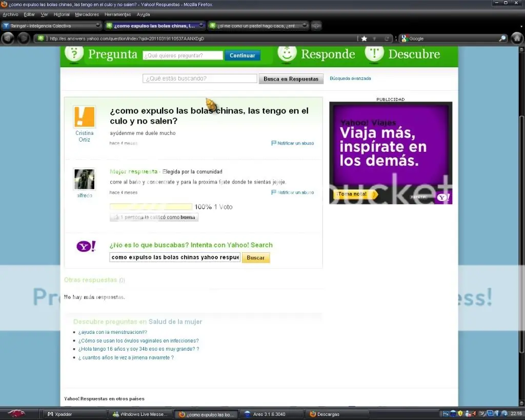The width and height of the screenshot is (525, 420).
Task: Open the Cristina Ortiz user link
Action: pyautogui.click(x=85, y=136)
